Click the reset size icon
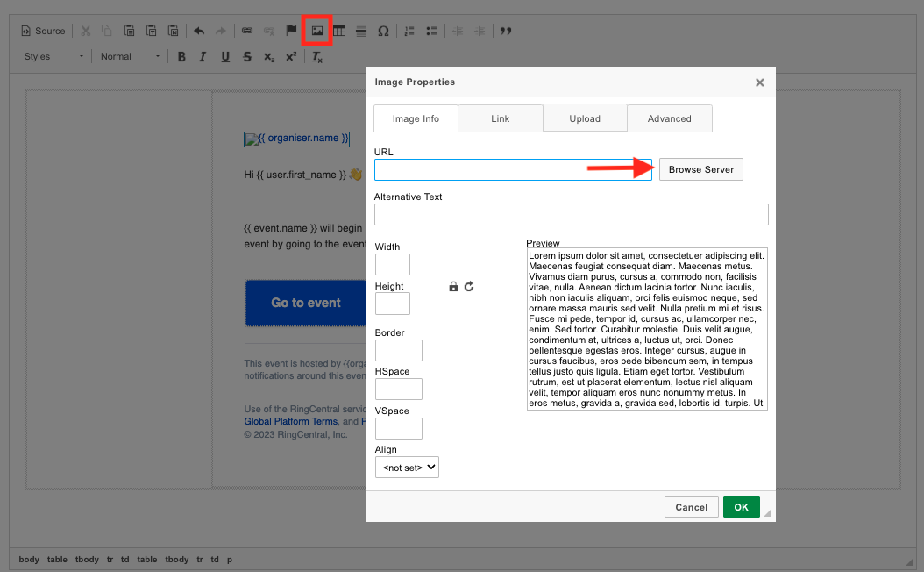The height and width of the screenshot is (572, 924). [469, 287]
